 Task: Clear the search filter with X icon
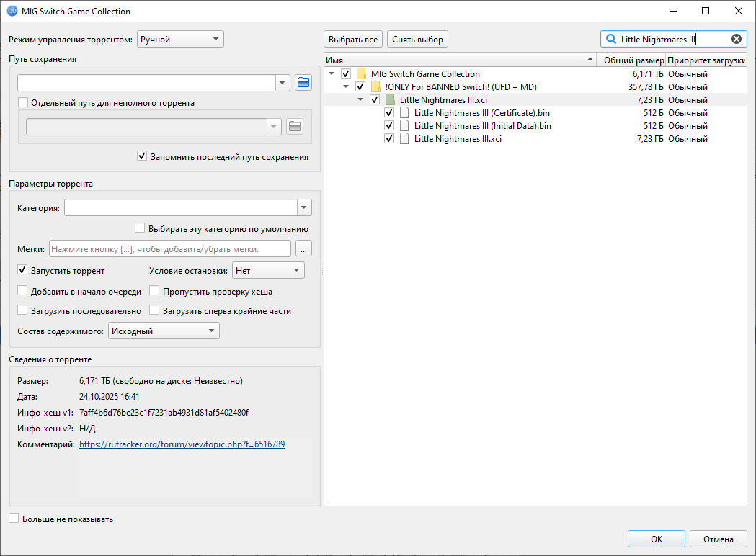pos(736,40)
